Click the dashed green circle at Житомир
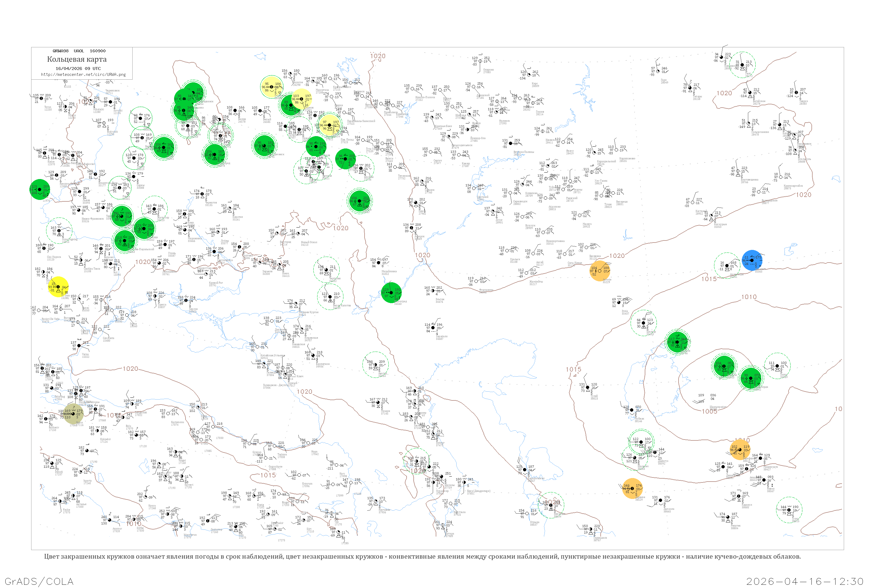This screenshot has width=882, height=588. [x=155, y=209]
